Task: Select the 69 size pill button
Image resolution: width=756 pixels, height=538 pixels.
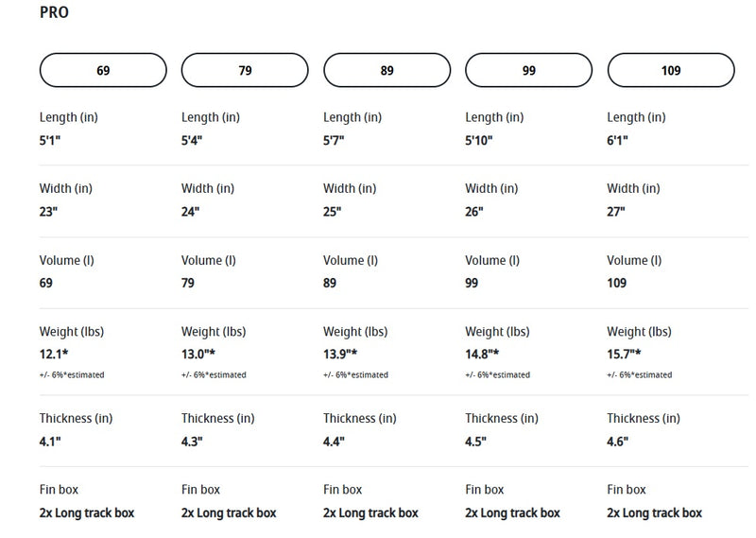Action: point(103,71)
